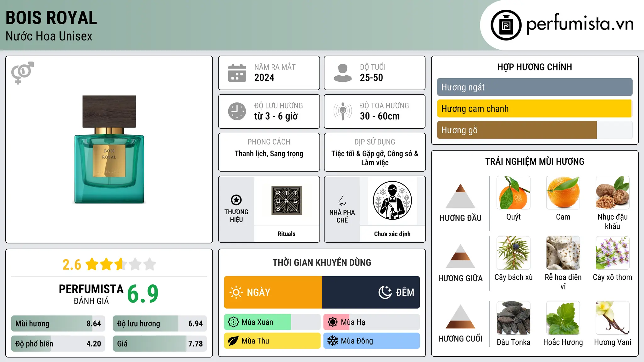Click the person icon beside Độ tuổi
The width and height of the screenshot is (644, 362).
click(x=342, y=73)
